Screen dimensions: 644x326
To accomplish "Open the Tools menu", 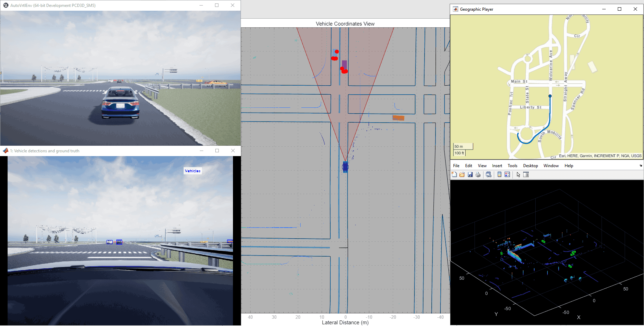I will click(513, 166).
